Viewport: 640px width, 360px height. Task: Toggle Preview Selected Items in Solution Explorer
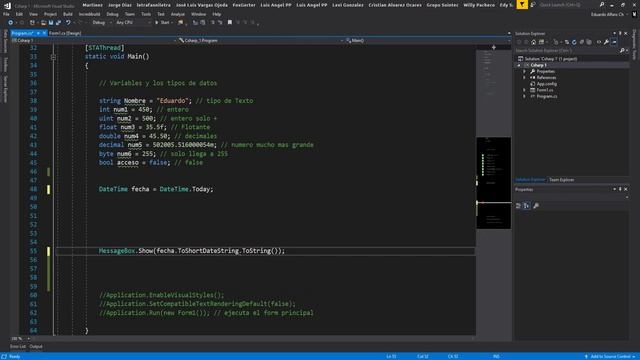point(614,42)
